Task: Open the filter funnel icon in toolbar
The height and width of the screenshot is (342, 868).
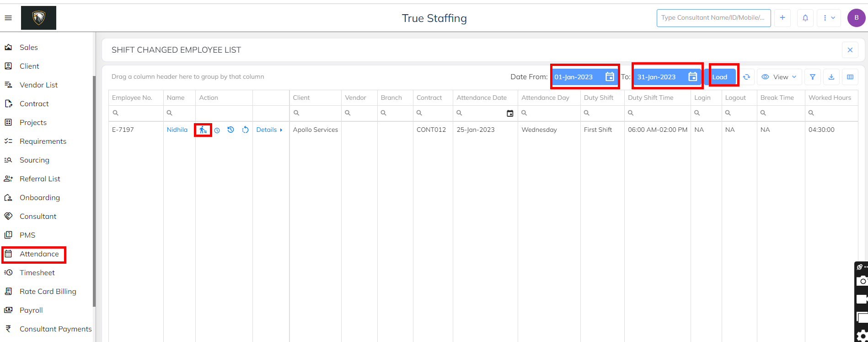Action: [x=813, y=77]
